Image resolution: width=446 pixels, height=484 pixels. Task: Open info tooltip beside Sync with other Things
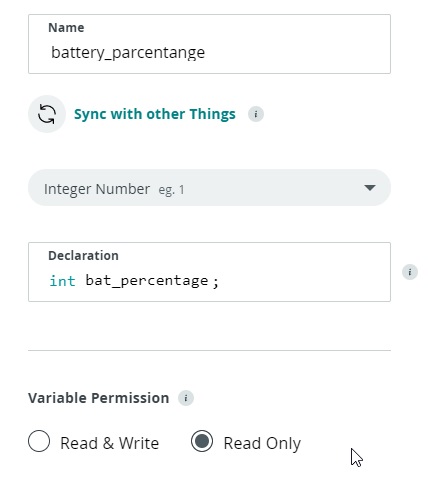pos(256,114)
